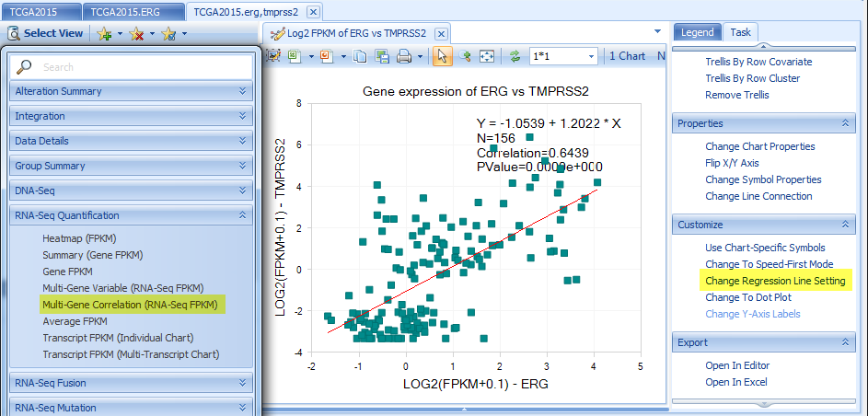The height and width of the screenshot is (416, 868).
Task: Expand the Alteration Summary section
Action: point(242,91)
